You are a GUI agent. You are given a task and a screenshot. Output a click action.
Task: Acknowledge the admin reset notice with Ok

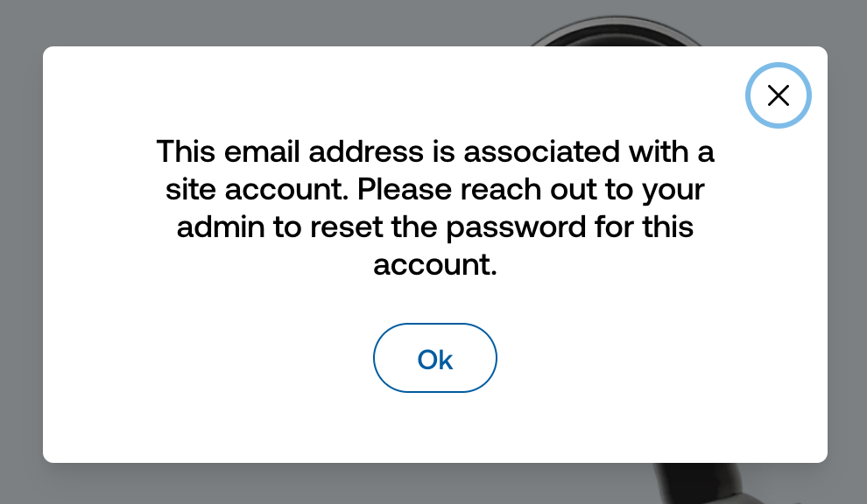pos(435,358)
